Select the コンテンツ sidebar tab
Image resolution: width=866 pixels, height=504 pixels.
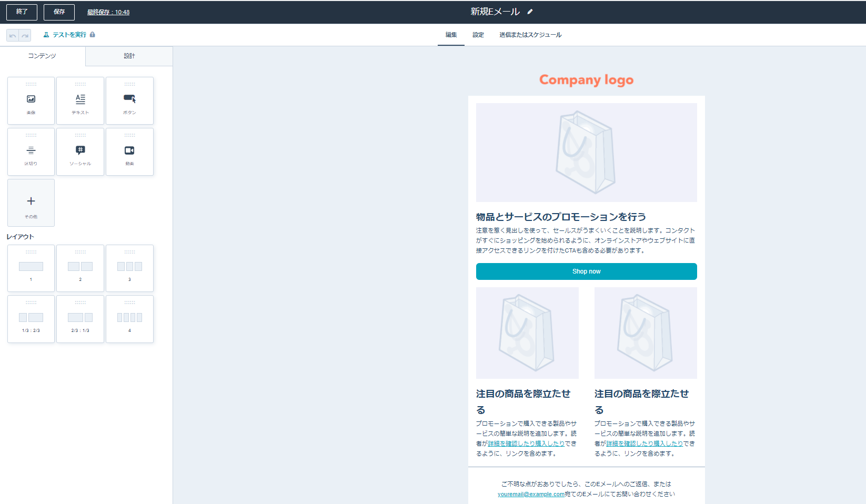point(42,56)
